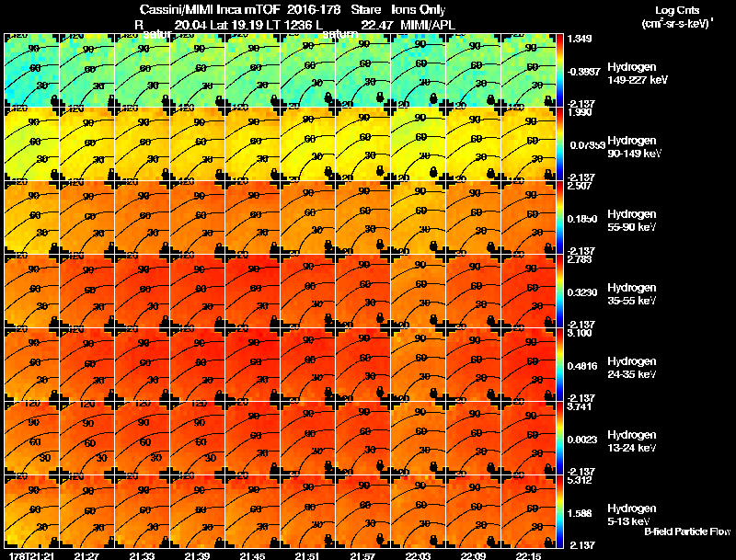Click the 2.783 color scale value
Image resolution: width=736 pixels, height=560 pixels.
point(580,259)
